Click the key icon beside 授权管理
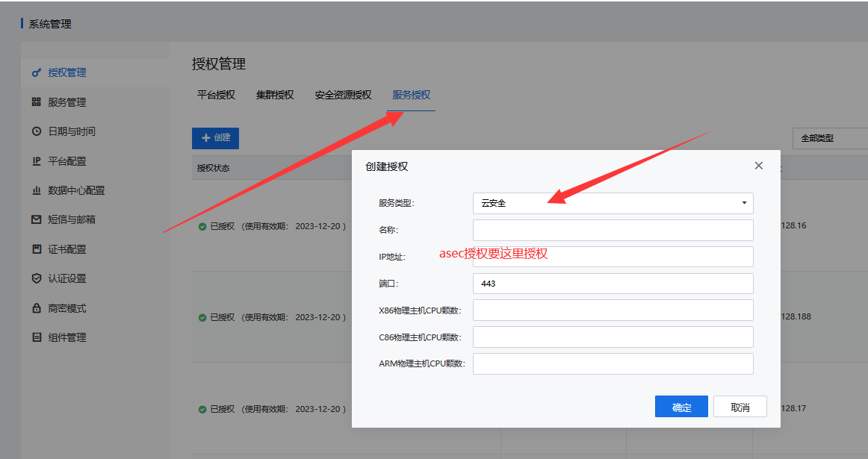The image size is (868, 459). pyautogui.click(x=36, y=73)
